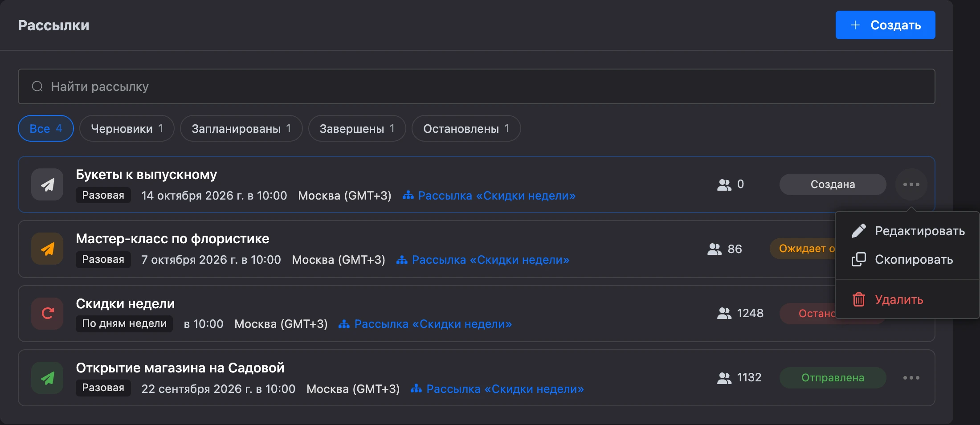Click the Создать button
Viewport: 980px width, 425px height.
click(x=885, y=25)
